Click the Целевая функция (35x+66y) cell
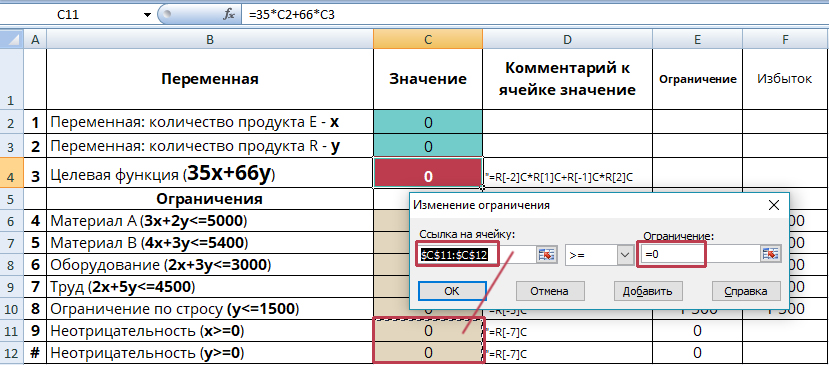This screenshot has height=365, width=829. pyautogui.click(x=210, y=172)
